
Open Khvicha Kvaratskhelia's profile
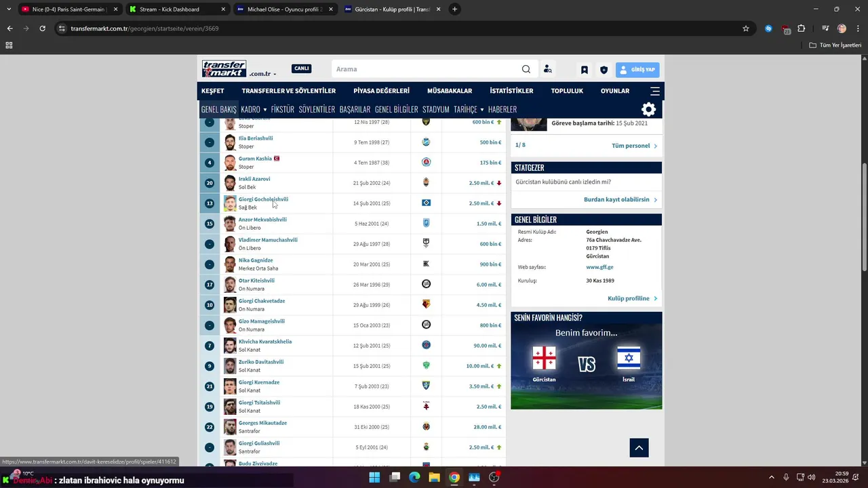[265, 342]
